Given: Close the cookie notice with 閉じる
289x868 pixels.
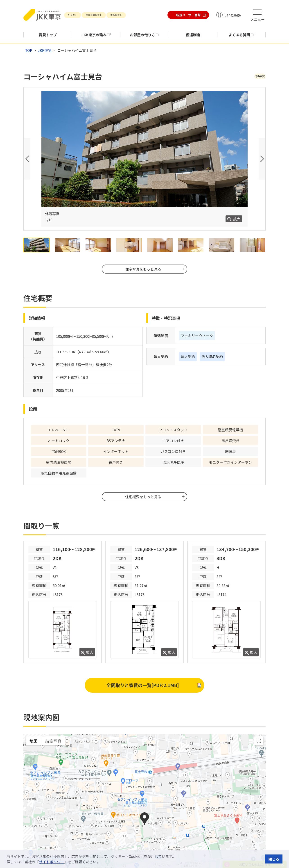Looking at the screenshot, I should (x=273, y=859).
